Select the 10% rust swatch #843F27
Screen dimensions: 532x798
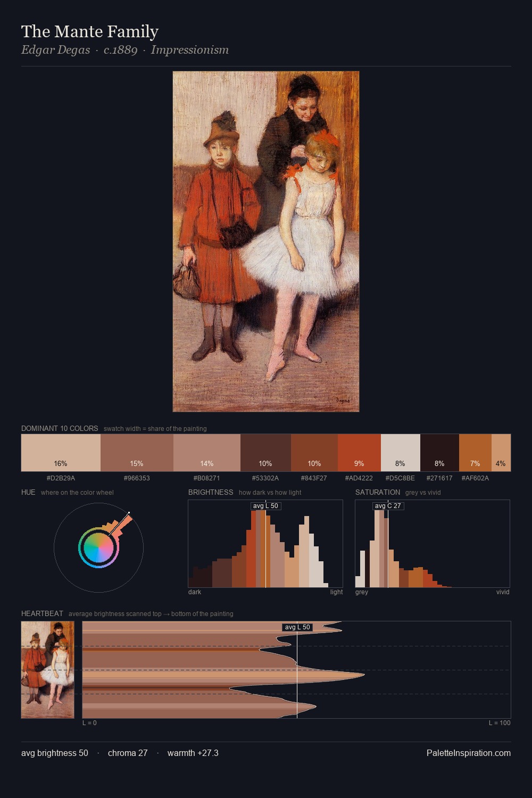pos(314,453)
